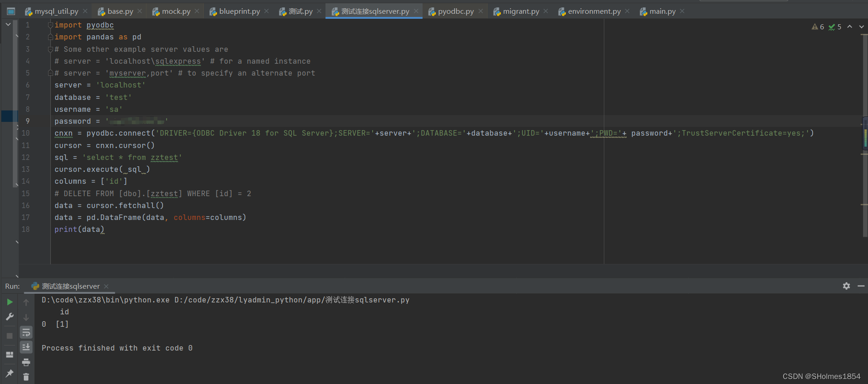
Task: Click cursor.execute( sql ) on line 13
Action: click(102, 170)
